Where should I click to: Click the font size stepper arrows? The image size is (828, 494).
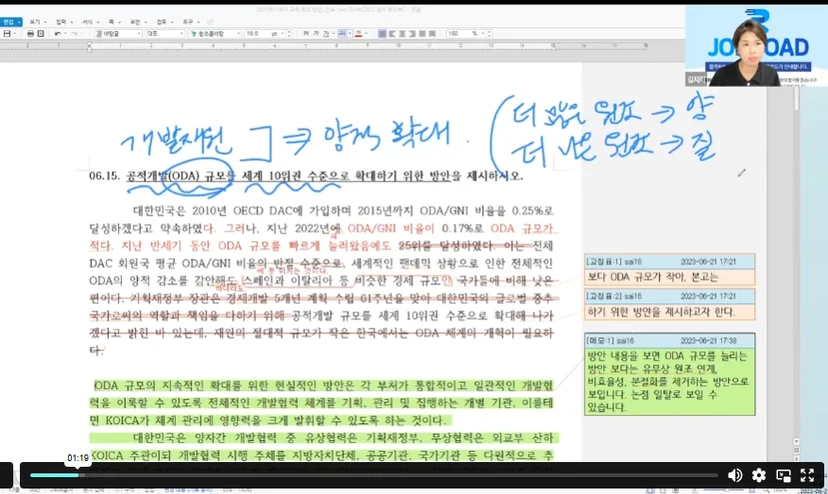pyautogui.click(x=289, y=33)
